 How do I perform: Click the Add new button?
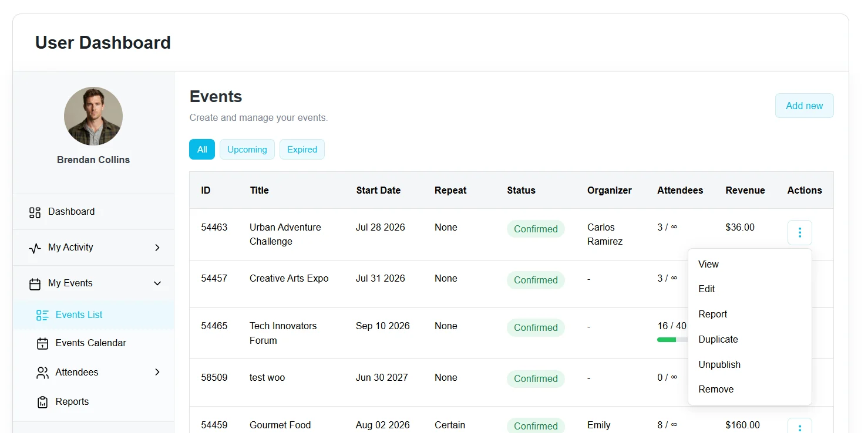click(x=804, y=106)
